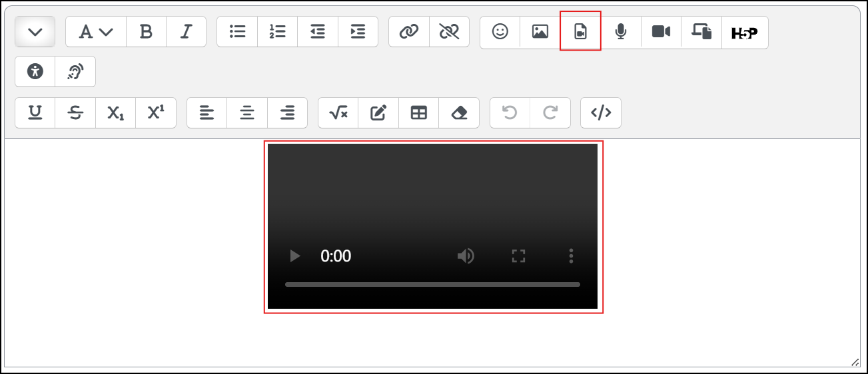Toggle italic formatting
Screen dimensions: 868x374
click(x=187, y=32)
